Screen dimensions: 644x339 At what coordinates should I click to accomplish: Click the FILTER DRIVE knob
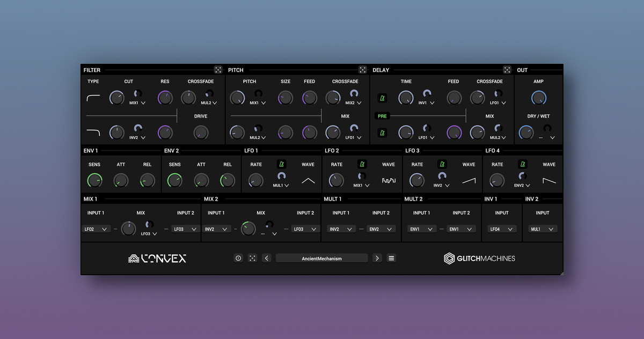tap(201, 132)
